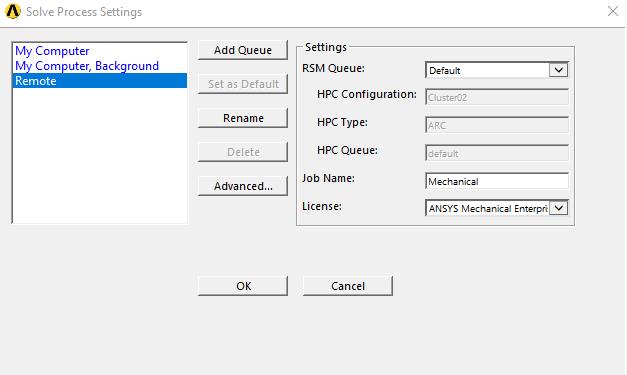Open the License dropdown
Viewport: 627px width, 375px height.
pyautogui.click(x=558, y=208)
